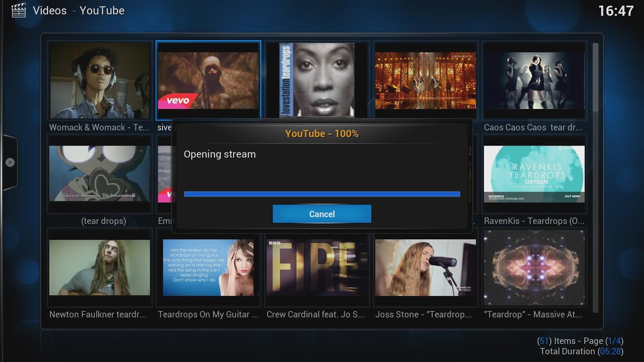Click the blue Opening stream progress bar
Screen dimensions: 644x362
[321, 194]
